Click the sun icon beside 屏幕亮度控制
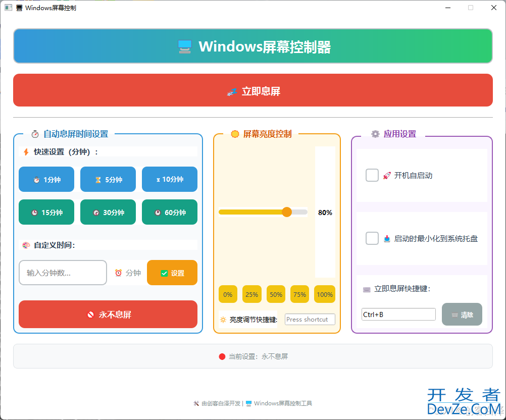 [x=235, y=134]
